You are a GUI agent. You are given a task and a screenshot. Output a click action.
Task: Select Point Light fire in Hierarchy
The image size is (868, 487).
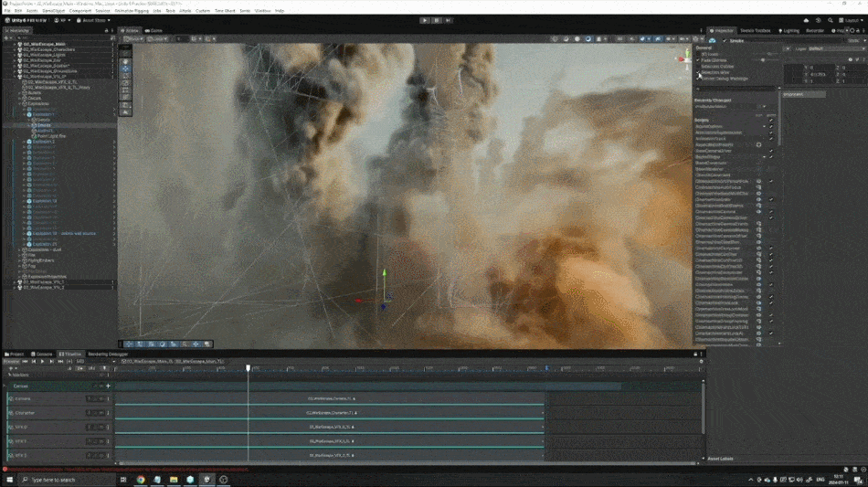pyautogui.click(x=51, y=136)
